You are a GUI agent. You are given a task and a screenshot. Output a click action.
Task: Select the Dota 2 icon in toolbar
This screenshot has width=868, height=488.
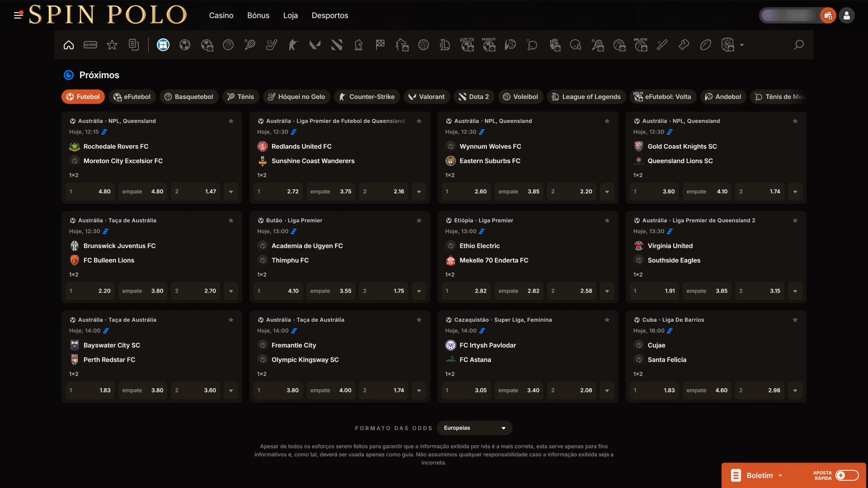coord(337,45)
